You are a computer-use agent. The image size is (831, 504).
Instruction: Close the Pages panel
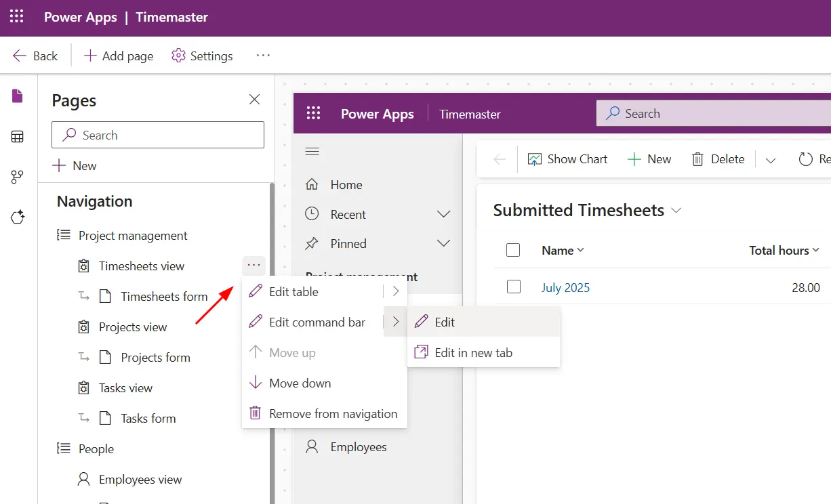254,100
